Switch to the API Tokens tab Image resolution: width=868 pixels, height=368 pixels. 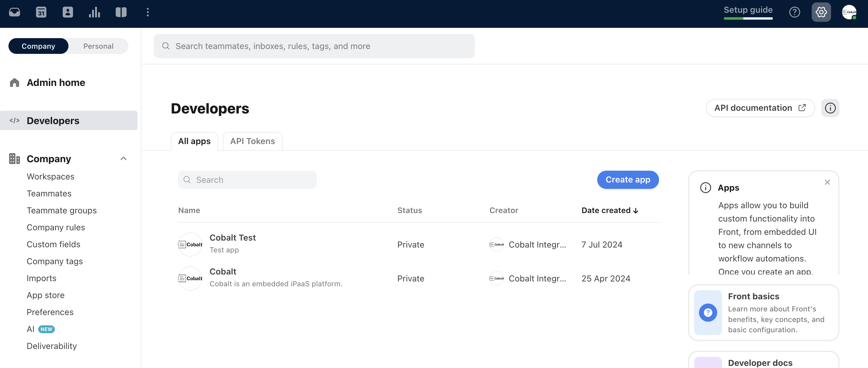pos(252,141)
